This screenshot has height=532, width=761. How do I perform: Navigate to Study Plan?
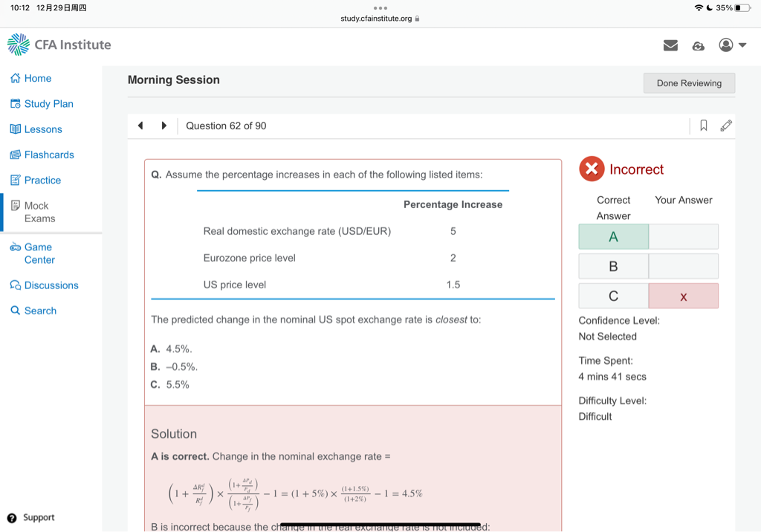click(48, 103)
